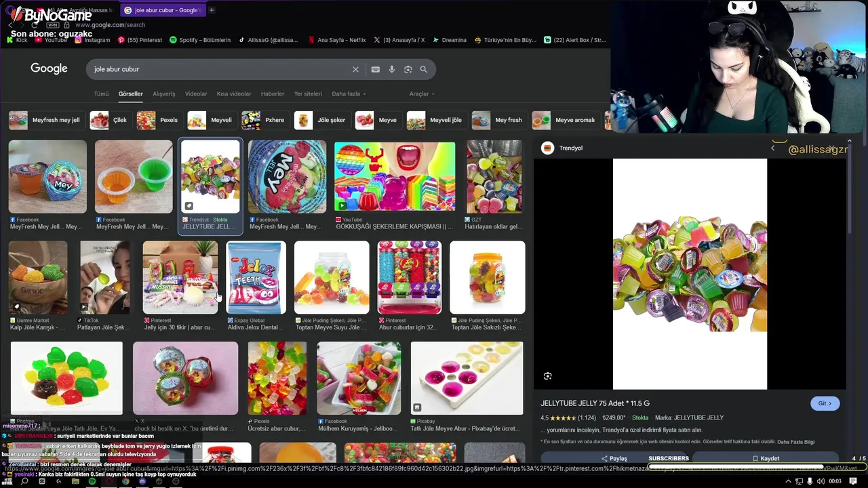Viewport: 868px width, 488px height.
Task: Open the Aldiva Jelox Dental thumbnail
Action: (256, 277)
